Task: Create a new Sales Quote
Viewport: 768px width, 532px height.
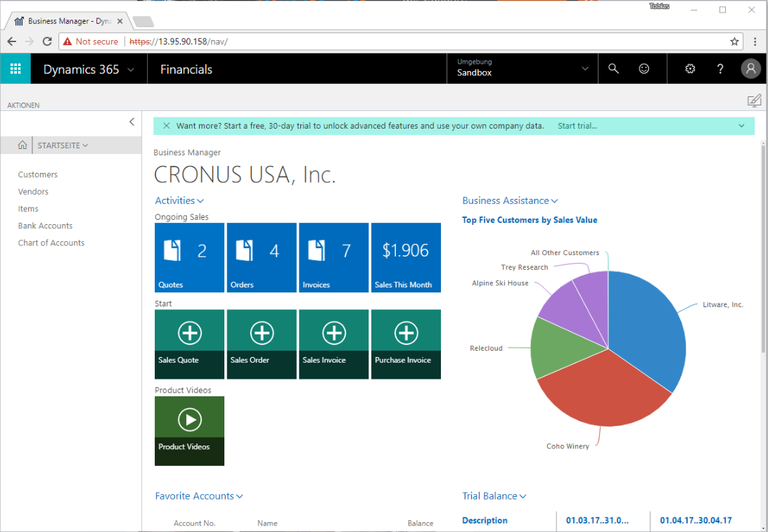Action: click(x=190, y=344)
